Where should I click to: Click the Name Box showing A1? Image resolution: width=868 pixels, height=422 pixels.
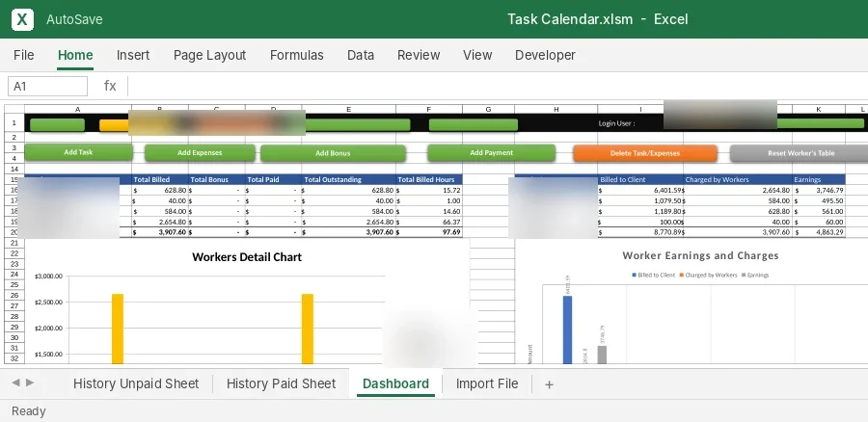click(x=47, y=87)
